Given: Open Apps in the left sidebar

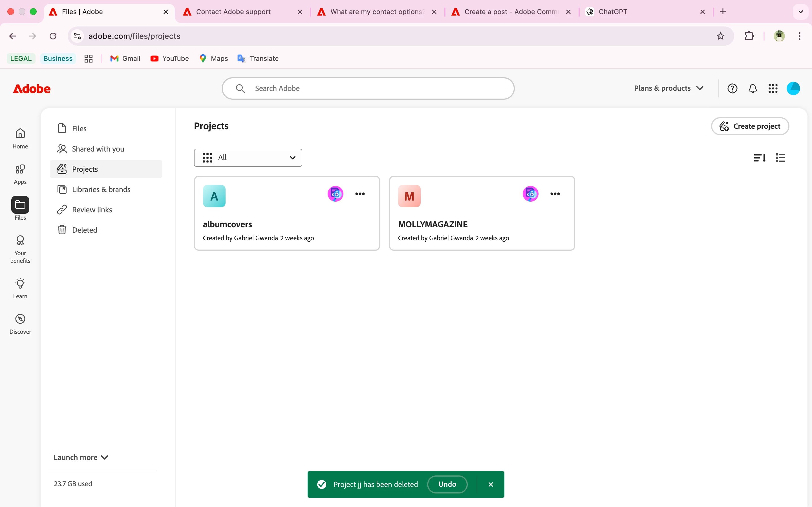Looking at the screenshot, I should point(20,174).
